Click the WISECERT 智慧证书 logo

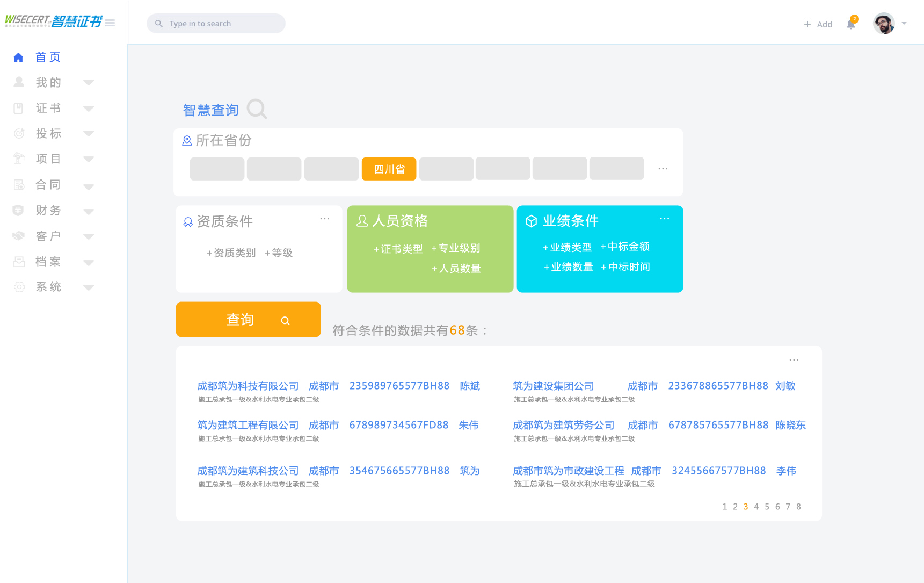pyautogui.click(x=53, y=21)
